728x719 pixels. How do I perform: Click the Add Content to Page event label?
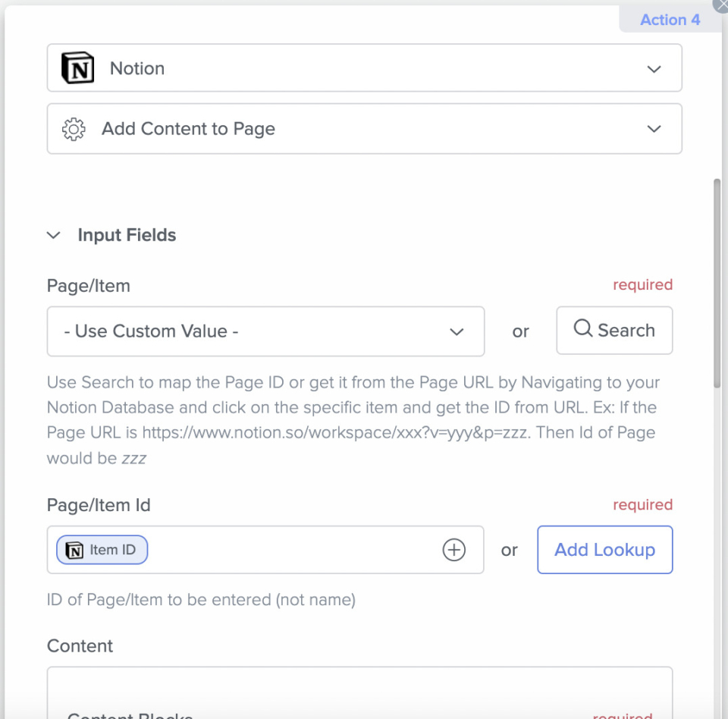[x=188, y=129]
